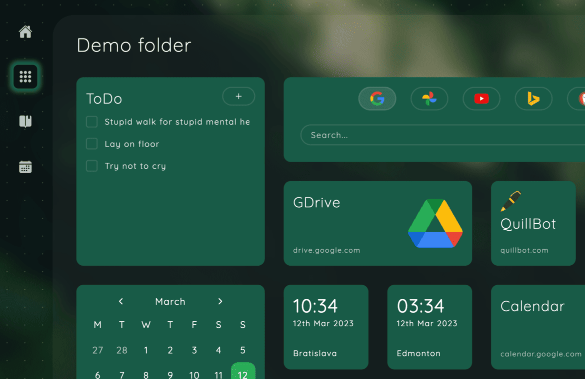Click the 'Demo folder' title
Screen dimensions: 585x379
134,46
